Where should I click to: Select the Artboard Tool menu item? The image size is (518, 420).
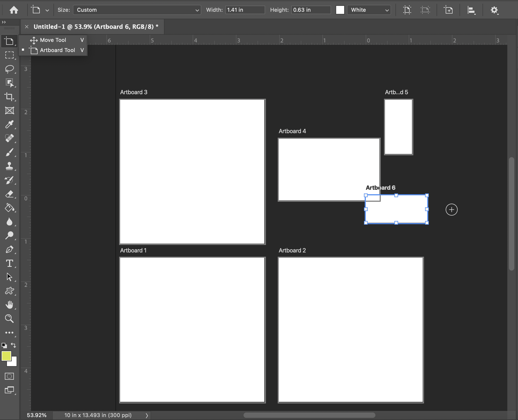click(x=57, y=50)
